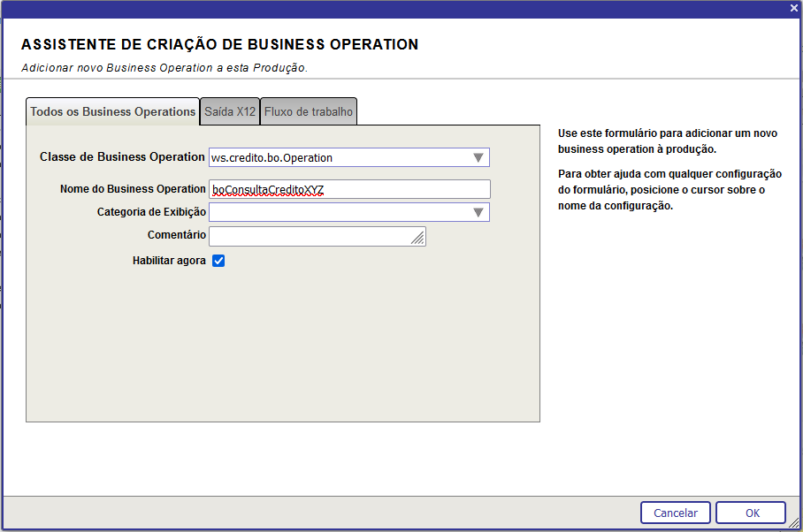
Task: Click the Classe de Business Operation label
Action: [x=122, y=157]
